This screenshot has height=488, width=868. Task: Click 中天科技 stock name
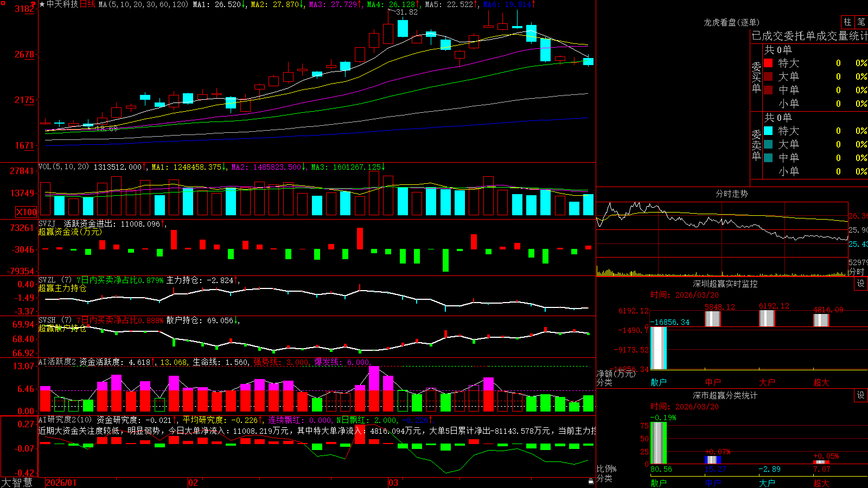click(62, 4)
